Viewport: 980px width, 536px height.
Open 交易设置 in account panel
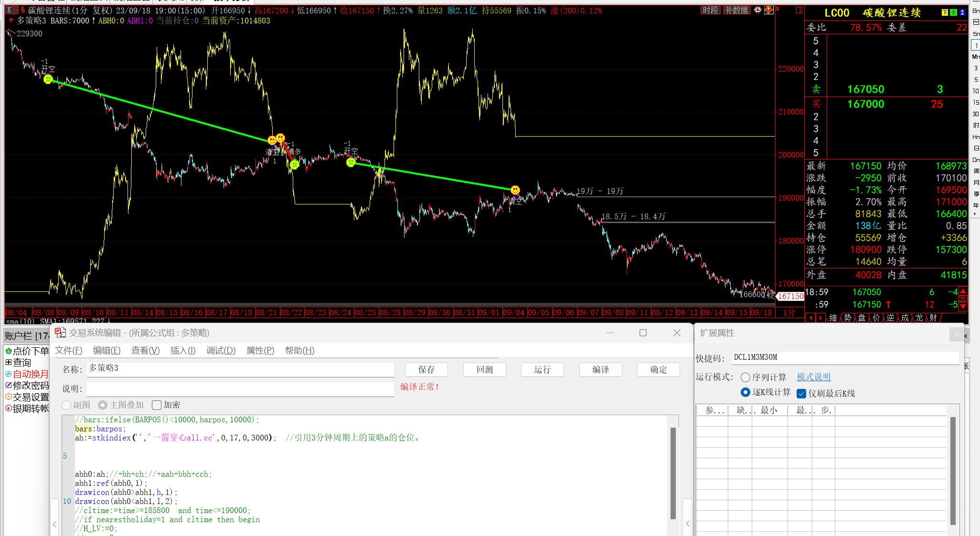(x=27, y=397)
